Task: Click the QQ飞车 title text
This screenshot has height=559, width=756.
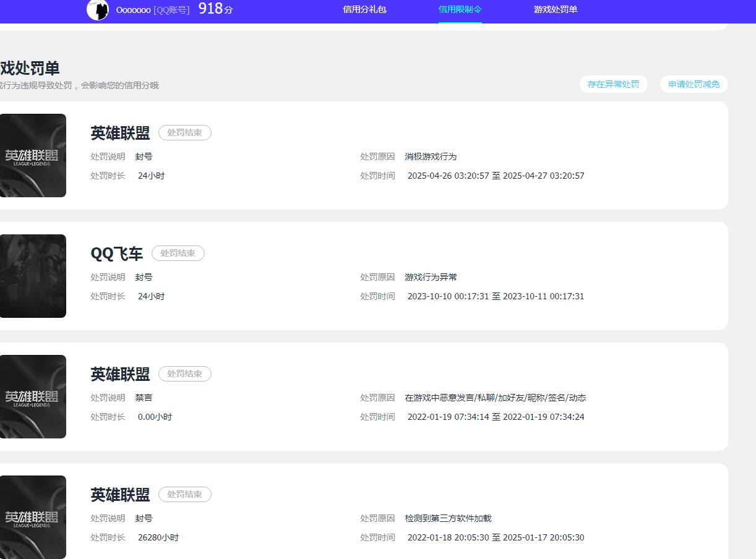Action: pos(116,254)
